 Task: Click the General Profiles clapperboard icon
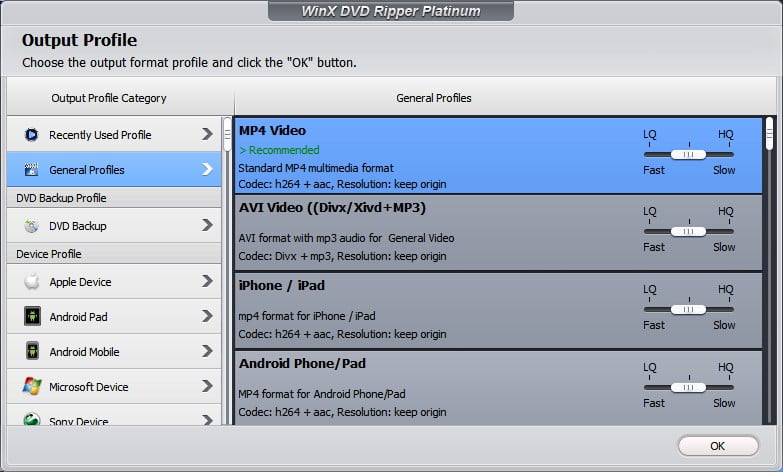[31, 170]
